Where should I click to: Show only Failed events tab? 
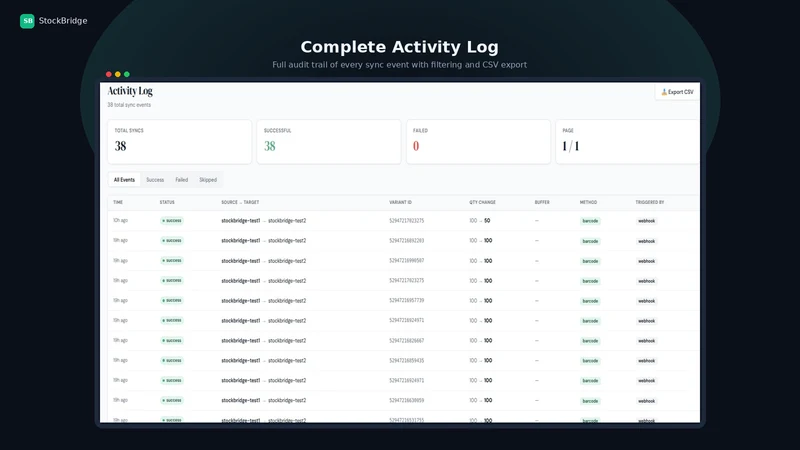click(x=182, y=180)
